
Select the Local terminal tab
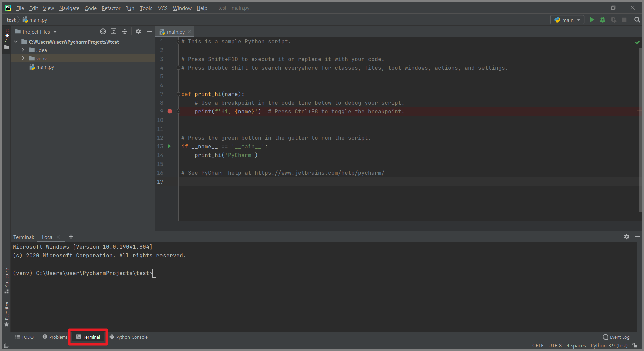pyautogui.click(x=48, y=237)
